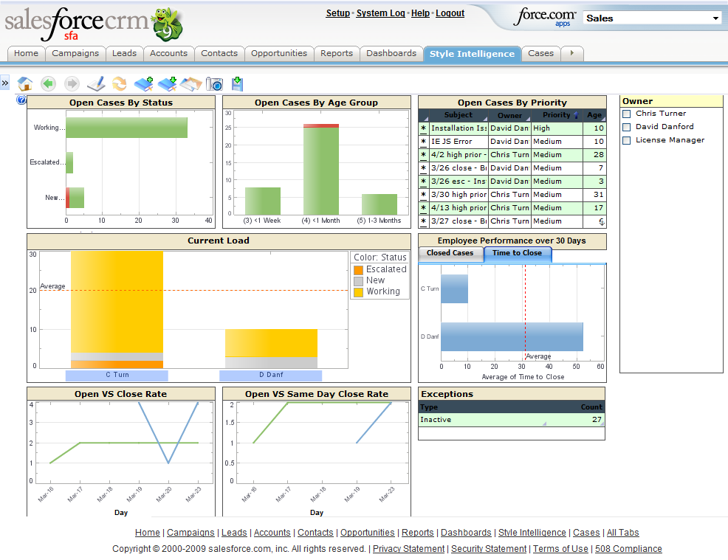728x560 pixels.
Task: Click asterisk link in 3/26 close row
Action: click(x=423, y=168)
